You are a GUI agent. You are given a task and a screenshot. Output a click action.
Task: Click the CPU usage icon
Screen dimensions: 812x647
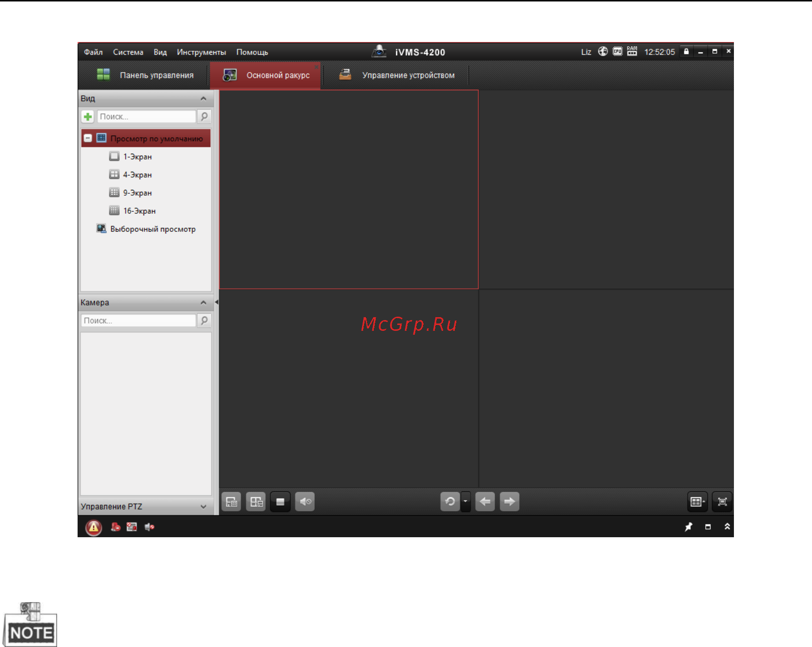coord(618,51)
